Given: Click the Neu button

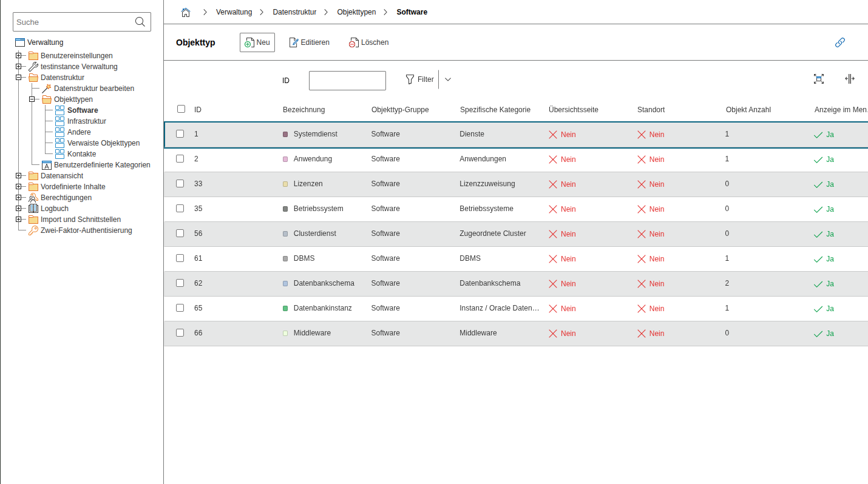Looking at the screenshot, I should pyautogui.click(x=257, y=42).
